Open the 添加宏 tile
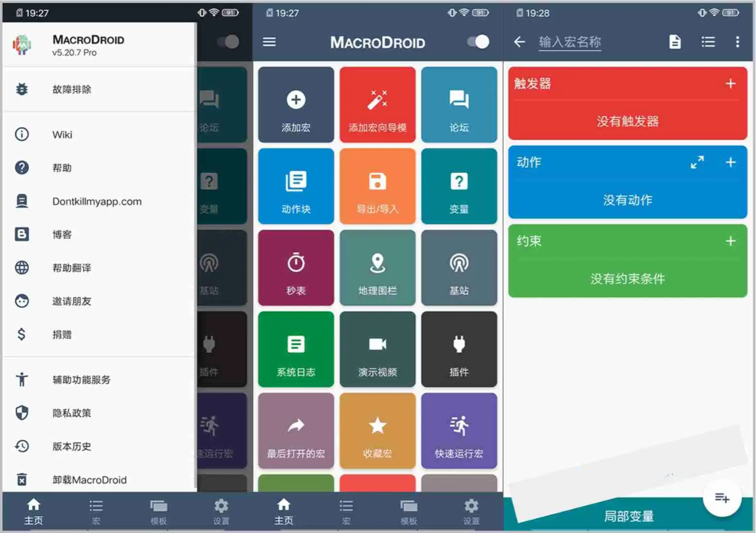 click(x=296, y=105)
